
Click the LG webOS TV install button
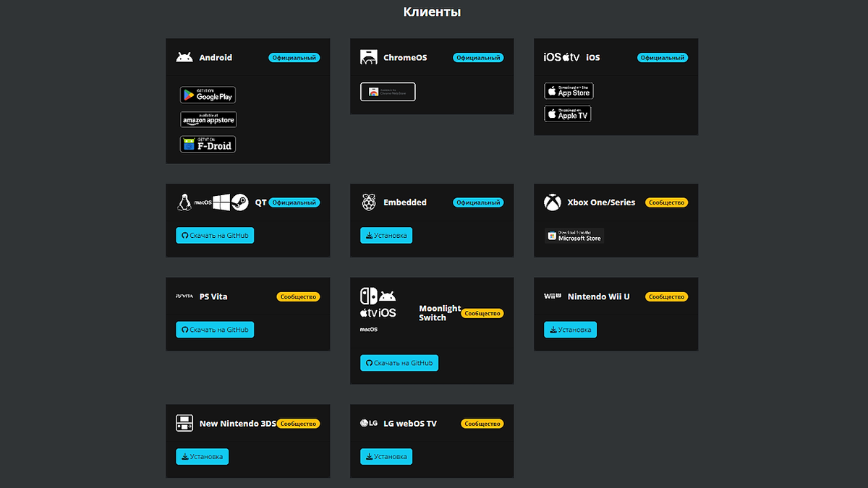point(386,457)
